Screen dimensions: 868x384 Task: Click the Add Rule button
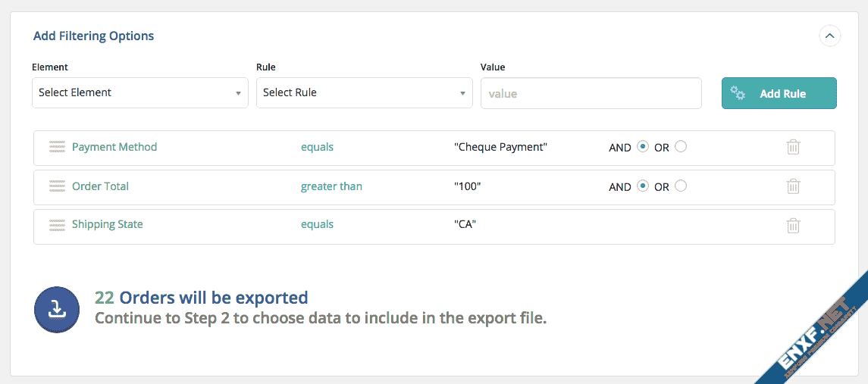click(x=779, y=93)
